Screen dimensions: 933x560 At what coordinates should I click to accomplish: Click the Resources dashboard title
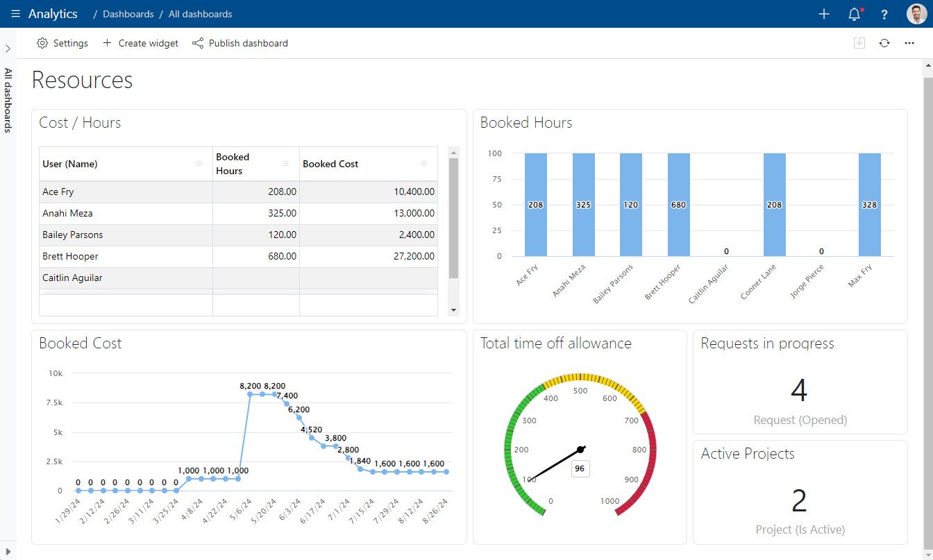click(x=82, y=80)
